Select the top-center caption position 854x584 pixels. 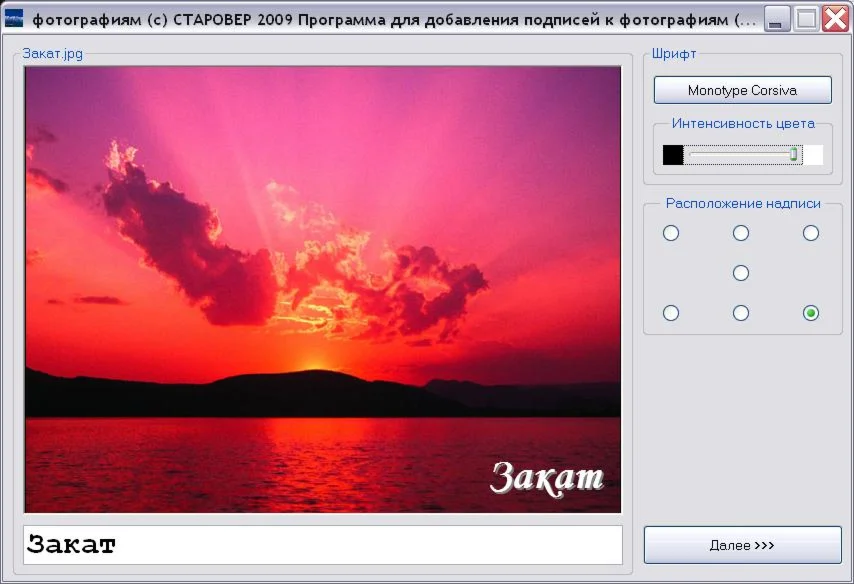[x=741, y=233]
